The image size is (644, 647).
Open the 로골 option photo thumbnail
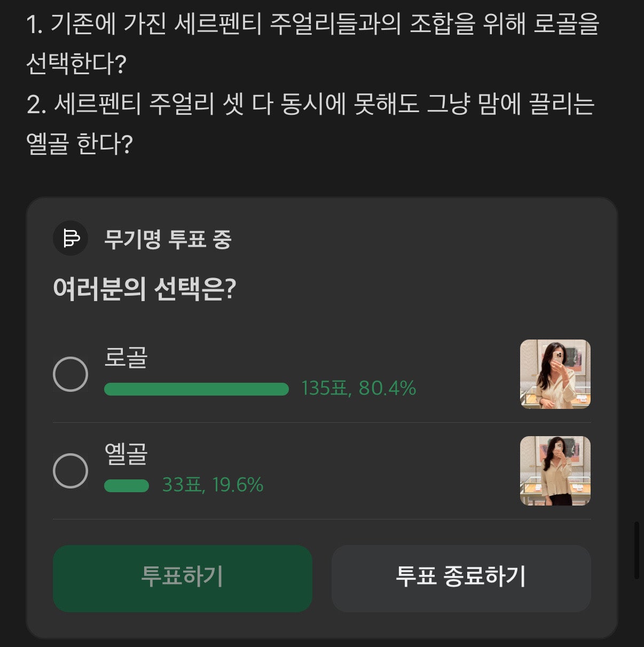pyautogui.click(x=555, y=374)
